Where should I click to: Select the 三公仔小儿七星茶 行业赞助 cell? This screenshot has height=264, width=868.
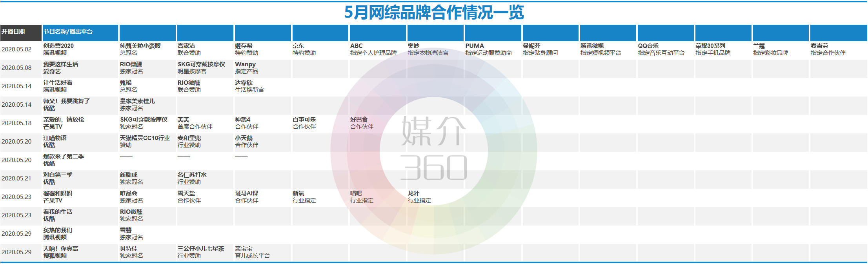(x=205, y=252)
